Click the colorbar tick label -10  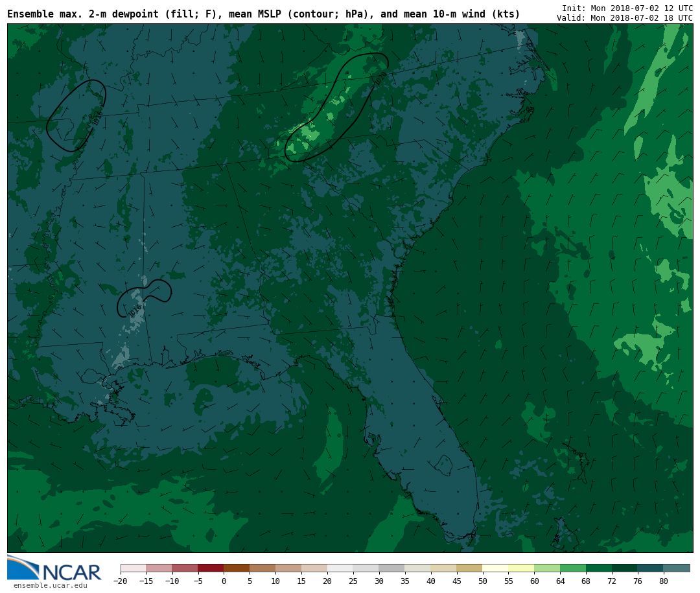tap(172, 581)
